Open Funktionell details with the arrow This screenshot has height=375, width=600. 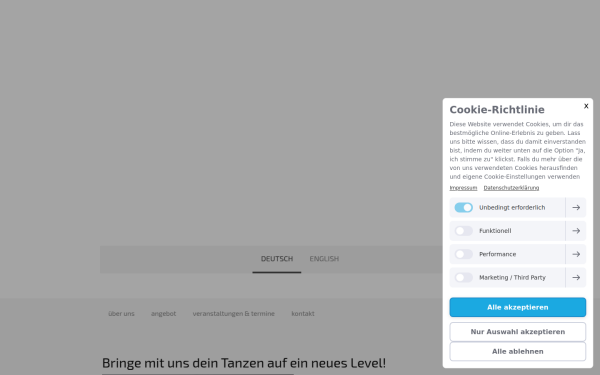(576, 231)
